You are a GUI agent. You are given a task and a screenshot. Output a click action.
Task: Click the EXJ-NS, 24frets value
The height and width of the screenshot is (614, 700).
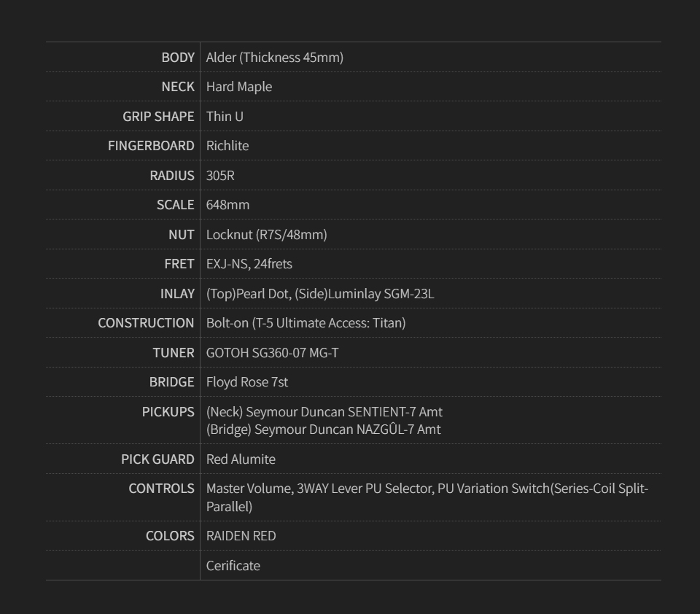pos(249,264)
